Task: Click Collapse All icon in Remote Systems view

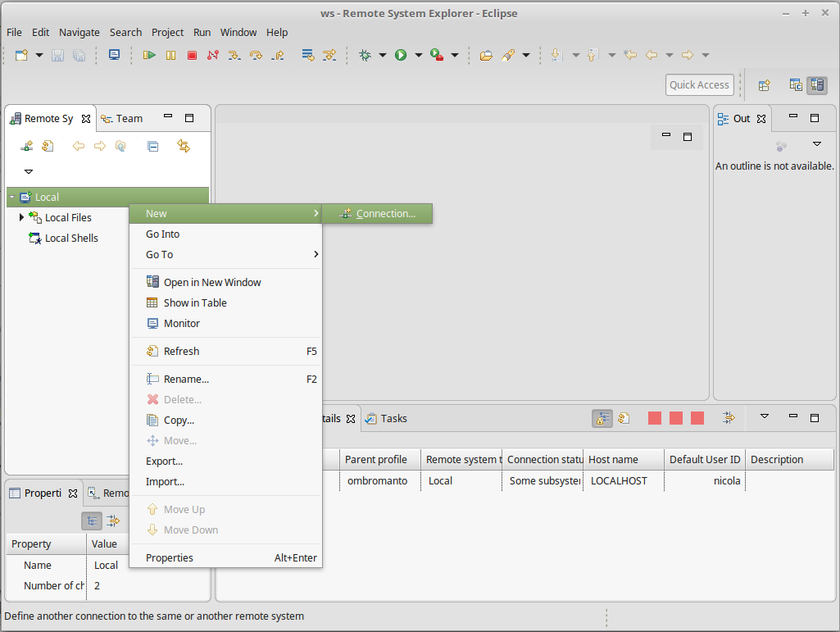Action: [152, 146]
